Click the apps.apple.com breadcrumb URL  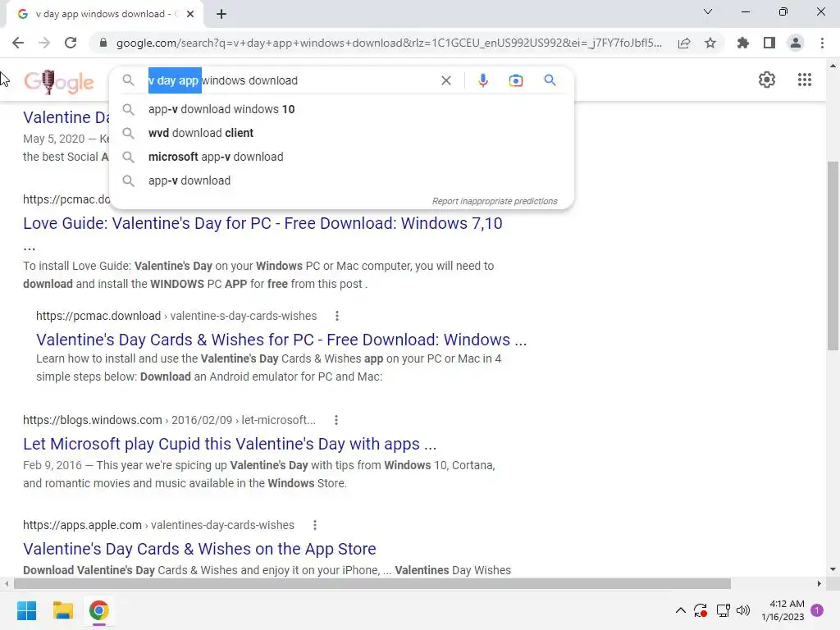pos(158,525)
